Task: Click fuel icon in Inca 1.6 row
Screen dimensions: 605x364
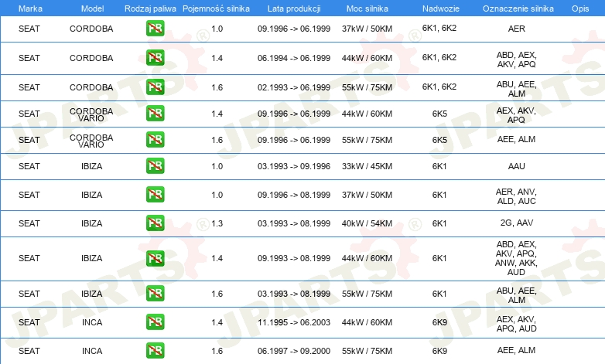Action: (x=155, y=351)
